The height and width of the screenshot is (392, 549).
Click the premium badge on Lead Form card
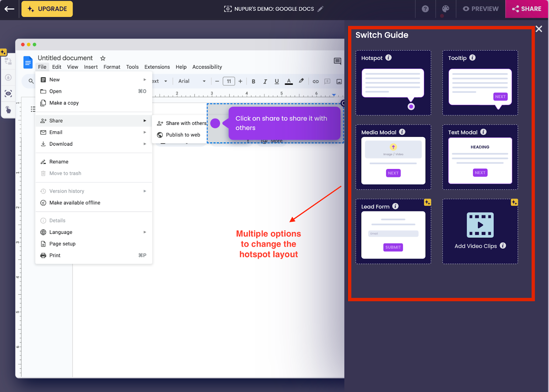(x=427, y=202)
